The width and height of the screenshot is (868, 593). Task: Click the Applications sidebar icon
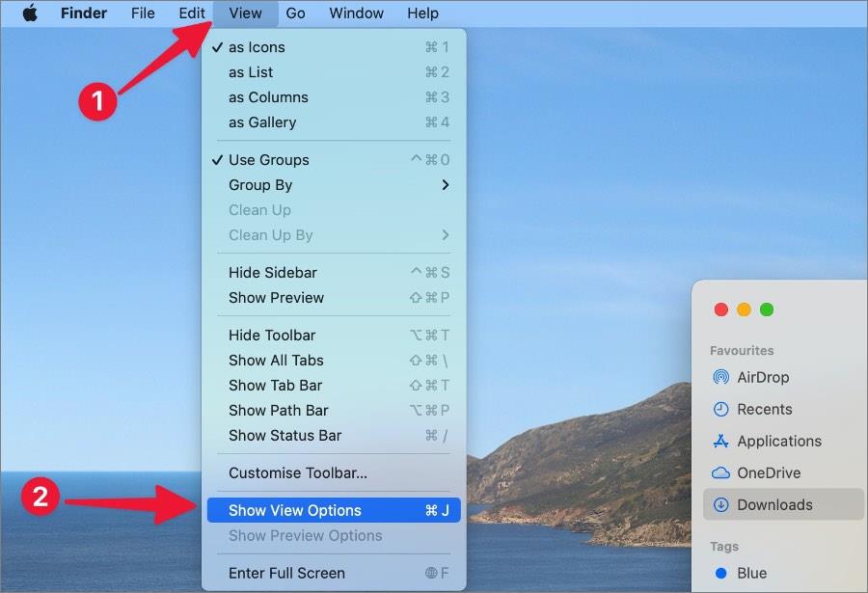pyautogui.click(x=720, y=441)
